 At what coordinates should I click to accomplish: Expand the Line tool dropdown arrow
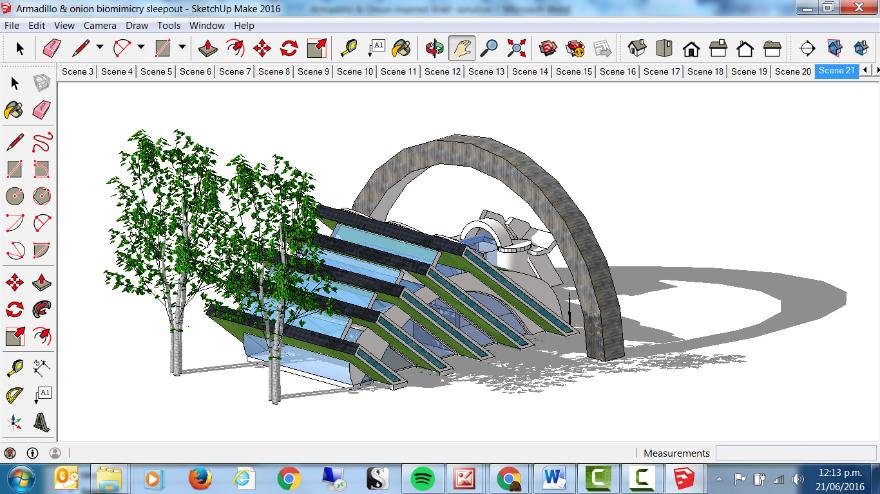tap(100, 48)
